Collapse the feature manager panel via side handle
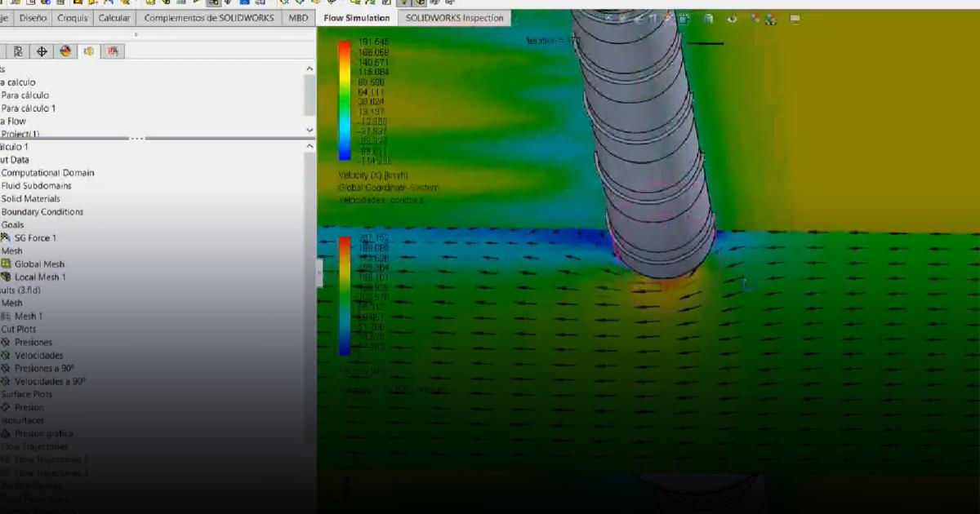Screen dimensions: 980x514 point(319,273)
